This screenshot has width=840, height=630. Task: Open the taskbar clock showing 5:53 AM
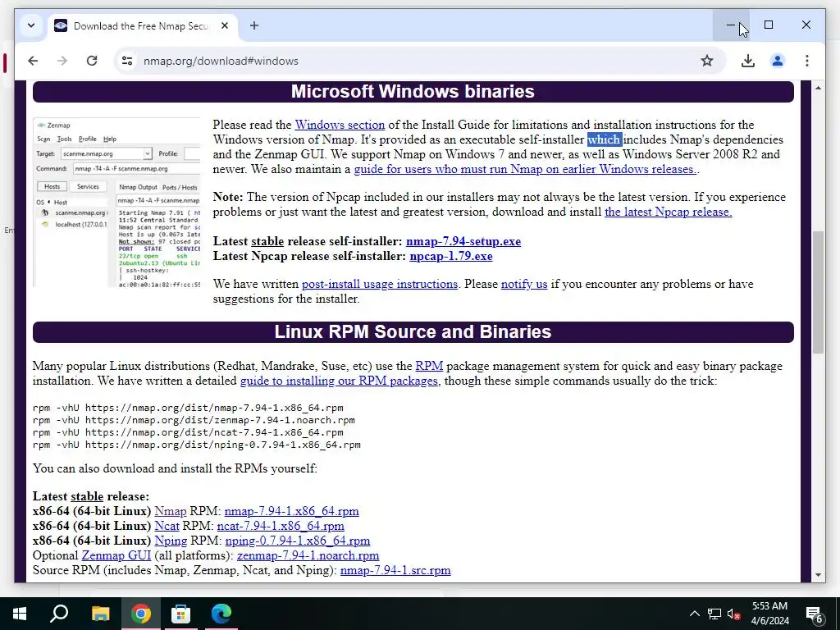(769, 614)
